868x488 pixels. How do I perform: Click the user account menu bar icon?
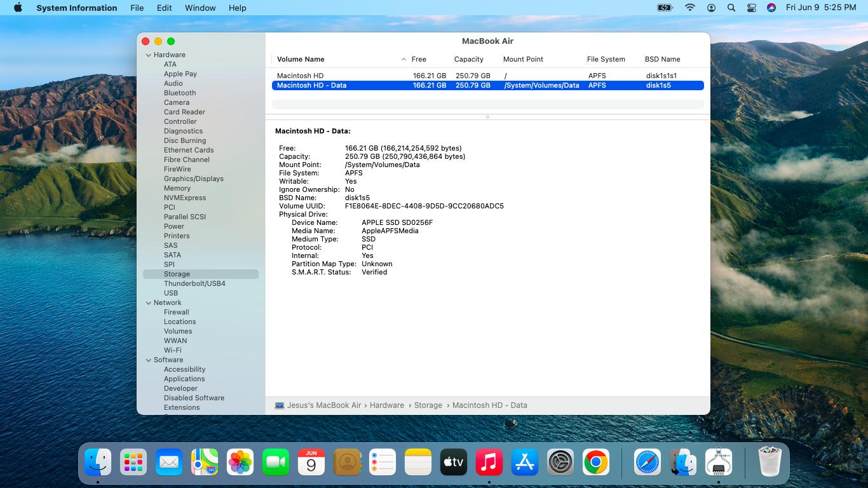712,8
